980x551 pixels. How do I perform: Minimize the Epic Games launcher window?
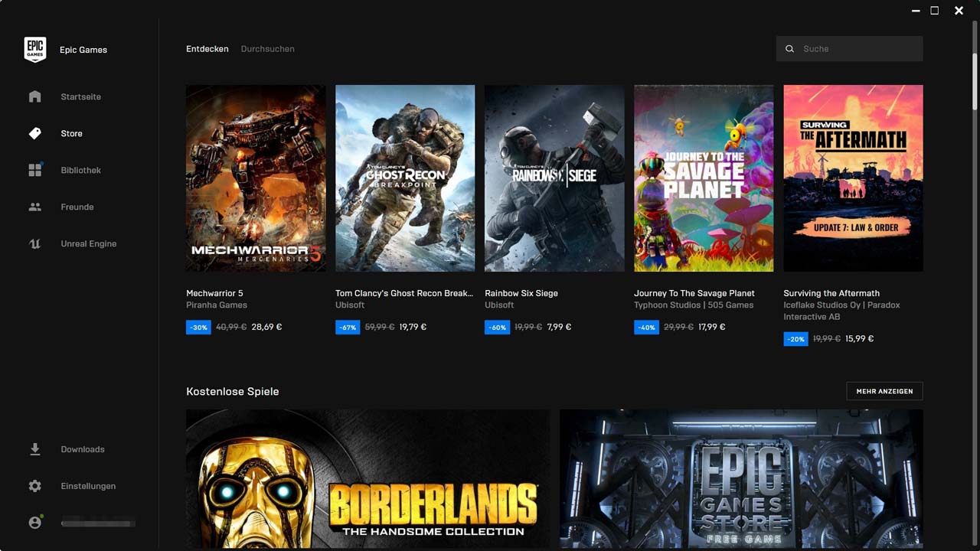916,11
